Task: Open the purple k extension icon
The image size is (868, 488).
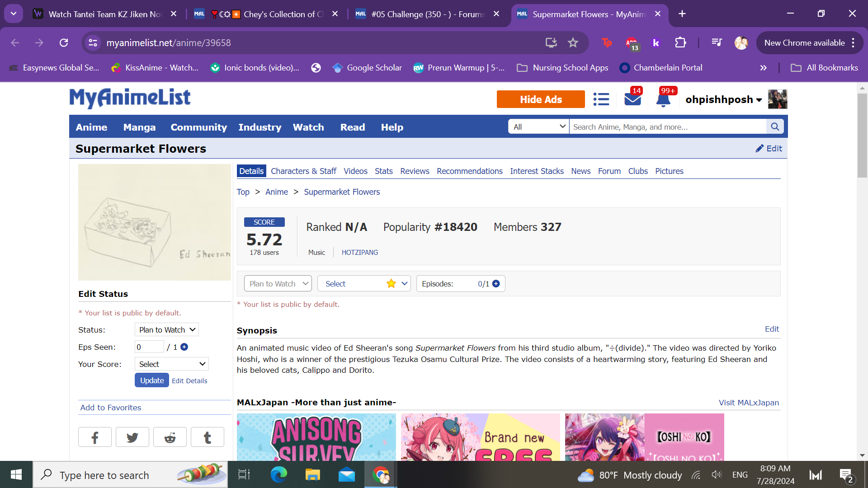Action: 656,43
